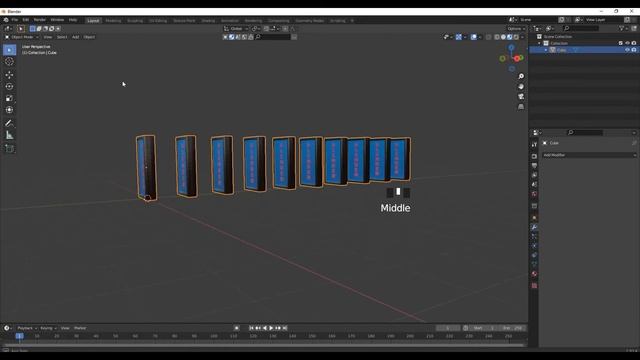Viewport: 640px width, 360px height.
Task: Open the Material properties tab icon
Action: pos(534,274)
